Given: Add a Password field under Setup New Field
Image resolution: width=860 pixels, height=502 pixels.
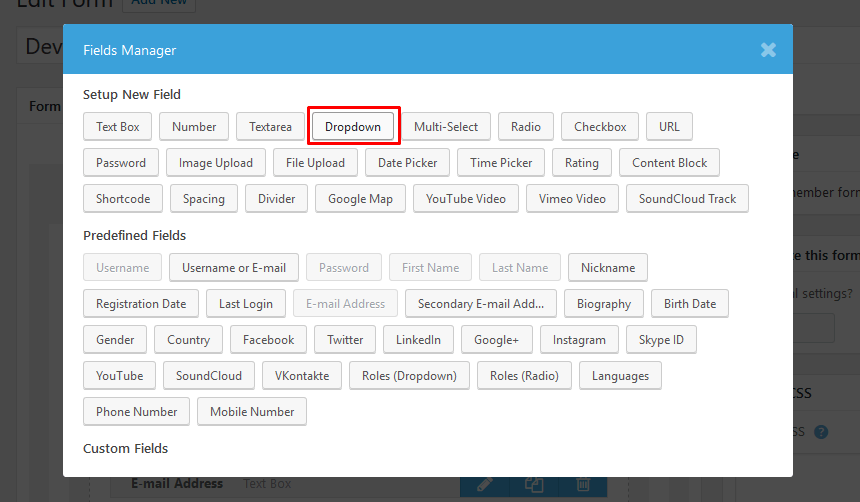Looking at the screenshot, I should click(x=121, y=163).
